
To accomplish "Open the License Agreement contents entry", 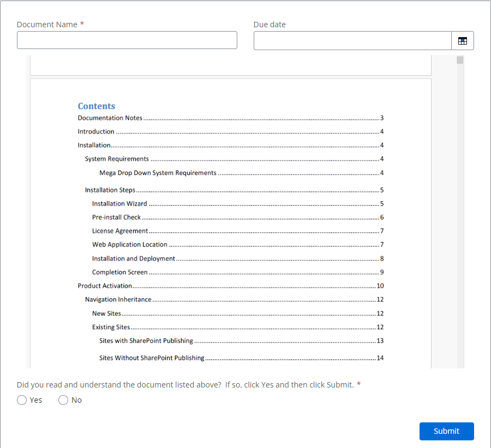I will (x=120, y=231).
